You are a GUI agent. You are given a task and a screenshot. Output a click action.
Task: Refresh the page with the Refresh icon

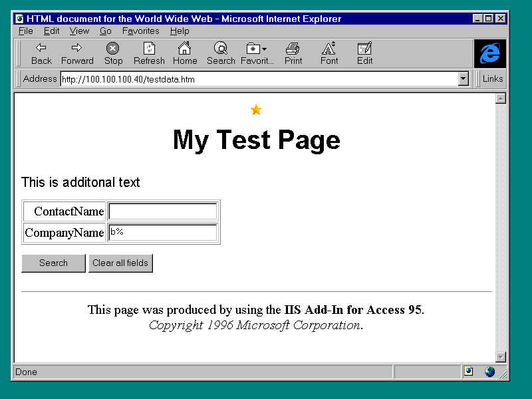click(x=149, y=49)
